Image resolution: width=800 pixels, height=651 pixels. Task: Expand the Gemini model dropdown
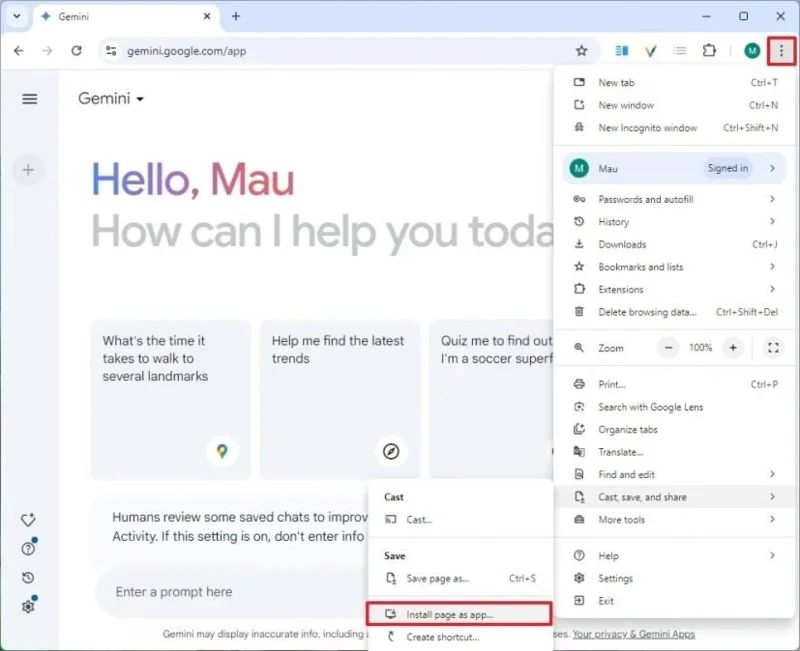[x=111, y=98]
